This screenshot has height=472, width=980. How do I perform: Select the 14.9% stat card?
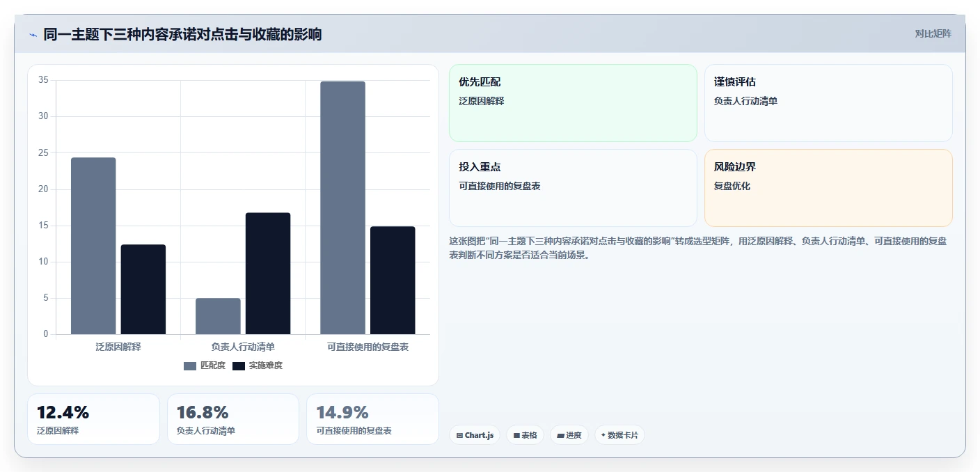(x=372, y=419)
